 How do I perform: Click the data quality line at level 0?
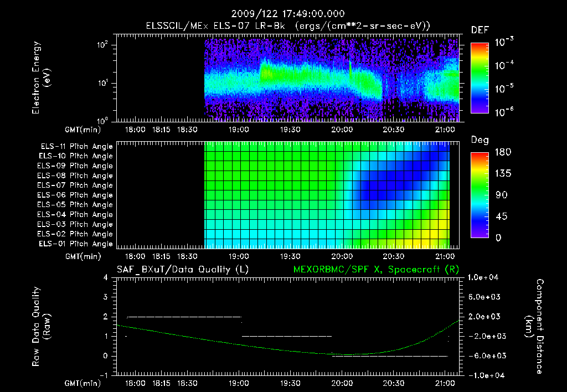390,356
